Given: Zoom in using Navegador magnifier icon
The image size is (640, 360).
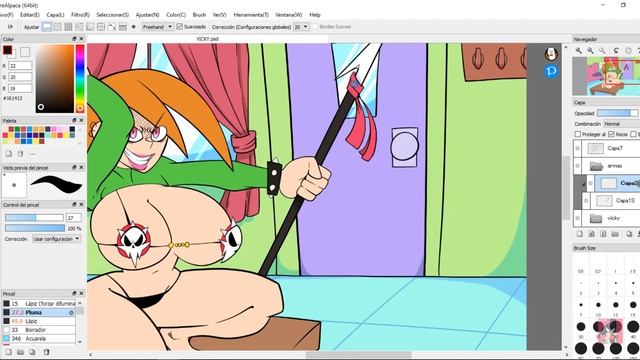Looking at the screenshot, I should coord(579,51).
